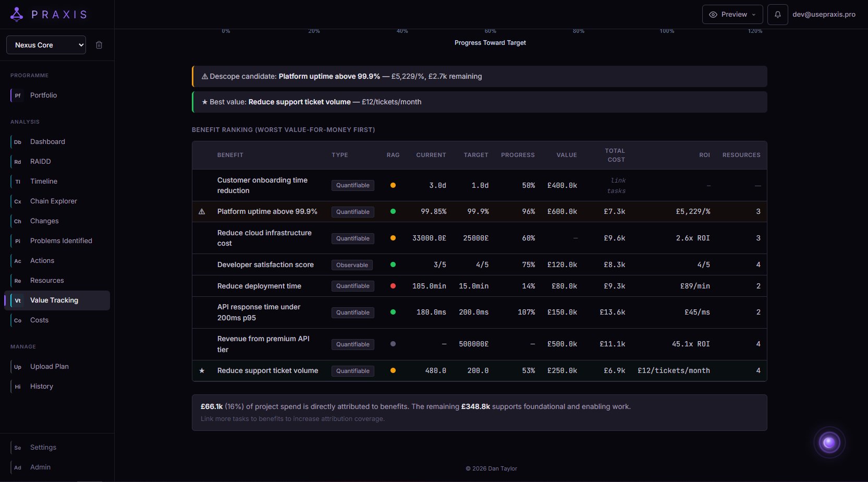Click the red RAG dot for deployment time
The height and width of the screenshot is (482, 868).
click(393, 286)
